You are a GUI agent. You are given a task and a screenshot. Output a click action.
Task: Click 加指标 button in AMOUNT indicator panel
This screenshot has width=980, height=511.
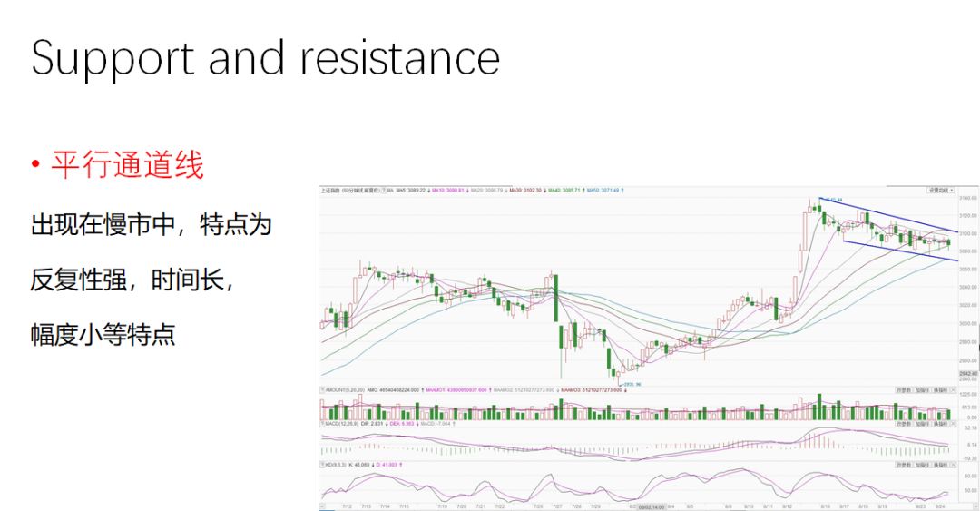[922, 389]
